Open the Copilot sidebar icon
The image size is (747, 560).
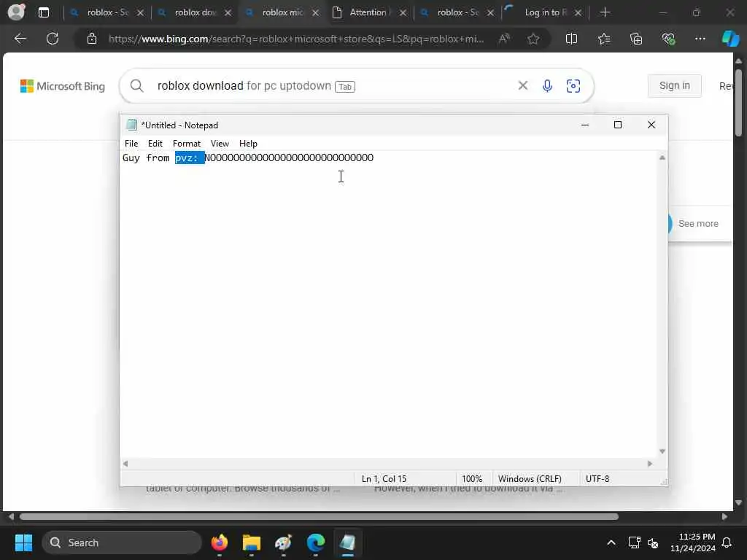pos(730,39)
